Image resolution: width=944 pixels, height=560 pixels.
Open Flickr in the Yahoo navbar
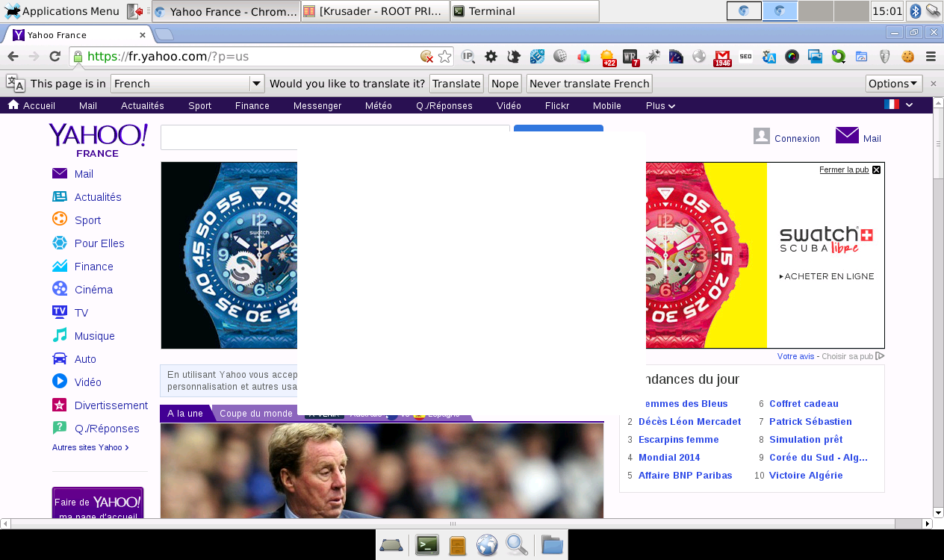point(557,106)
